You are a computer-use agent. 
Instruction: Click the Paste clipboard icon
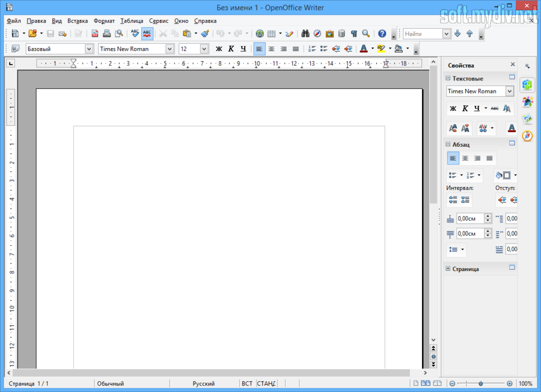[x=187, y=34]
